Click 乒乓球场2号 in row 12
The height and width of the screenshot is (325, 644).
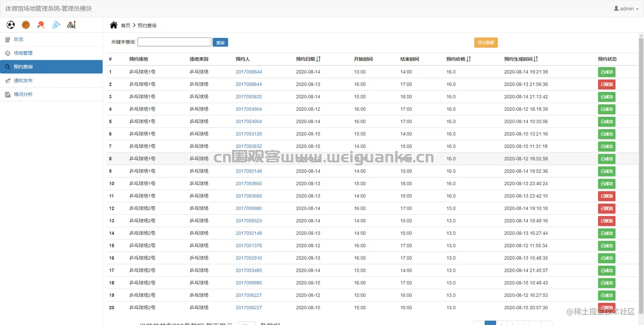[x=142, y=208]
